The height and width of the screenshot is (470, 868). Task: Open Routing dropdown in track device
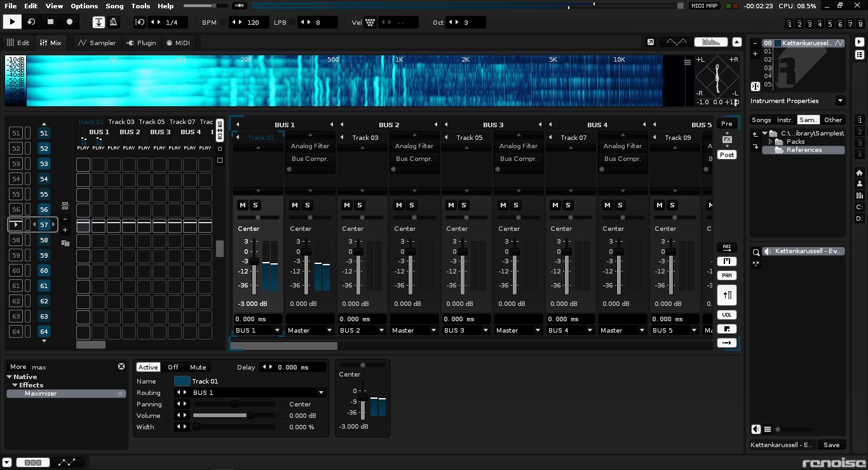pos(259,393)
